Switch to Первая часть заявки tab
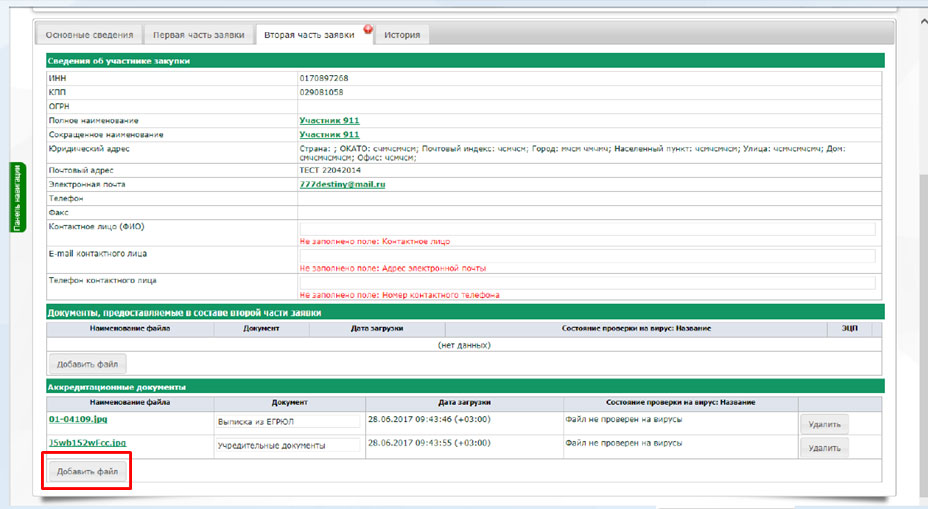Viewport: 928px width, 509px height. tap(198, 35)
